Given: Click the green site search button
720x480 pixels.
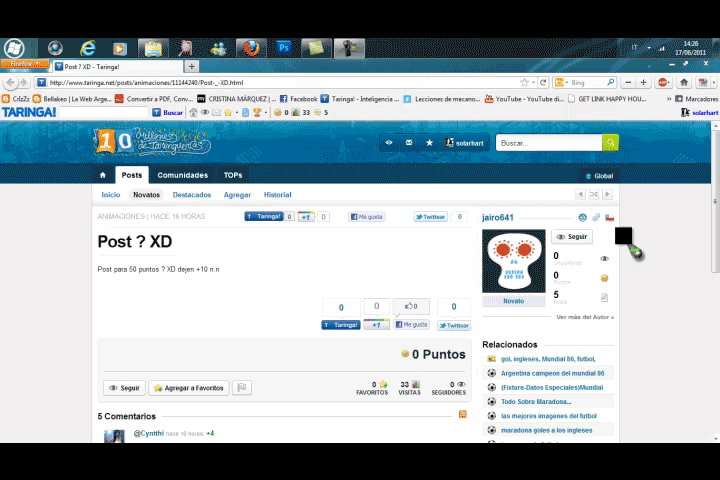Looking at the screenshot, I should 610,143.
